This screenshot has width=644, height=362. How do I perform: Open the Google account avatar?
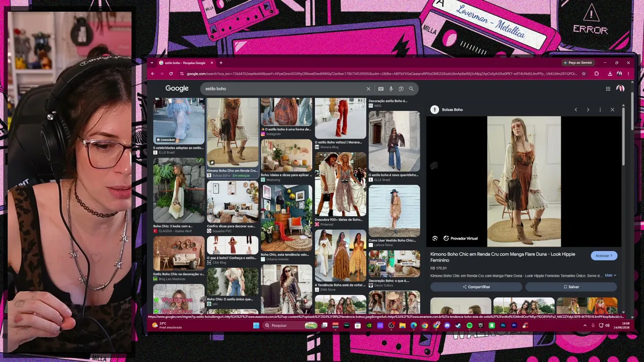pyautogui.click(x=620, y=88)
